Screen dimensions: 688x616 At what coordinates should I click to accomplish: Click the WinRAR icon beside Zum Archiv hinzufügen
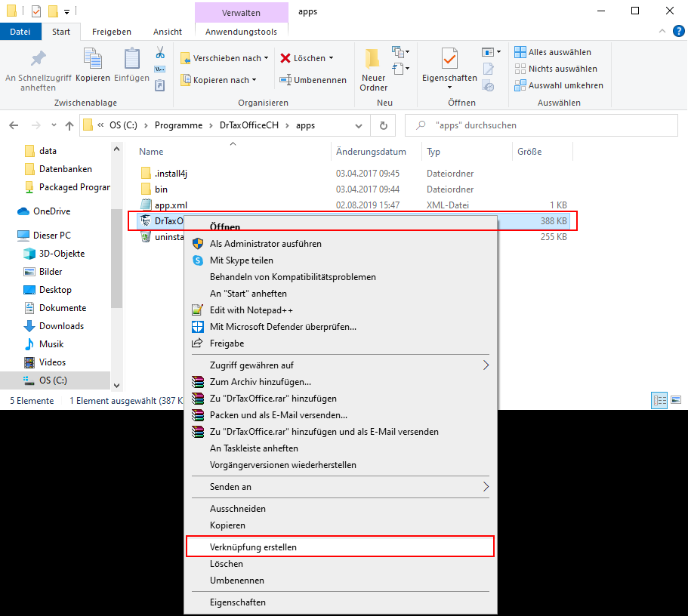pyautogui.click(x=198, y=382)
